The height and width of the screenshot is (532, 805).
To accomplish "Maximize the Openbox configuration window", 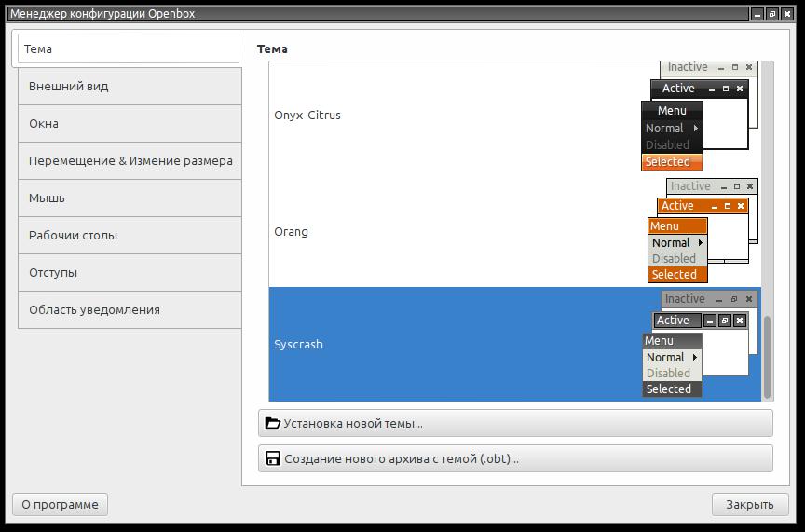I will coord(772,14).
